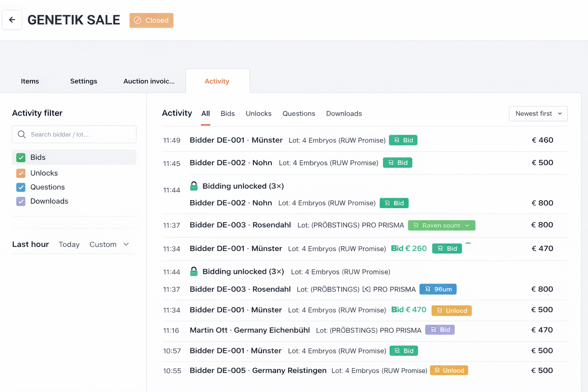Image resolution: width=588 pixels, height=392 pixels.
Task: Click the Closed status badge
Action: (x=151, y=20)
